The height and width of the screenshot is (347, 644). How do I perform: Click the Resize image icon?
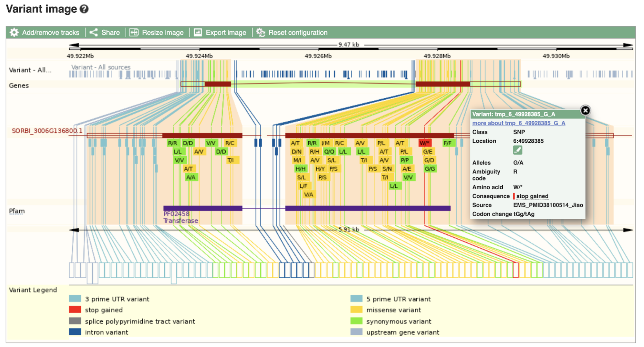click(134, 33)
